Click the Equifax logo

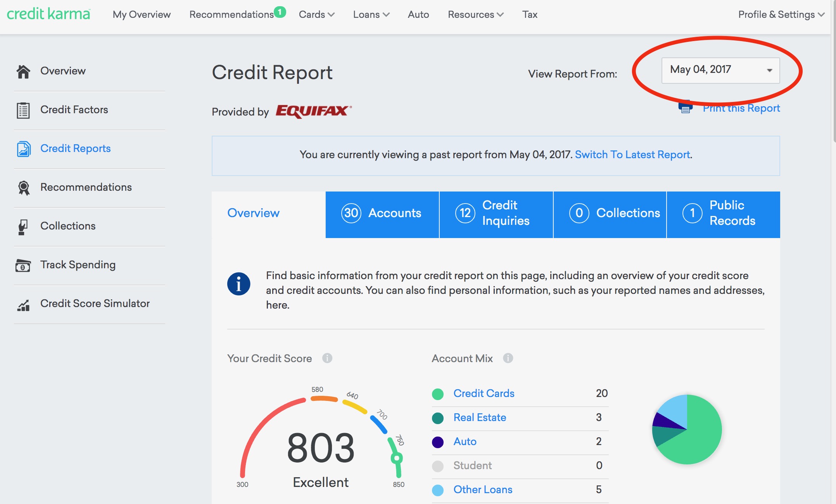point(314,111)
